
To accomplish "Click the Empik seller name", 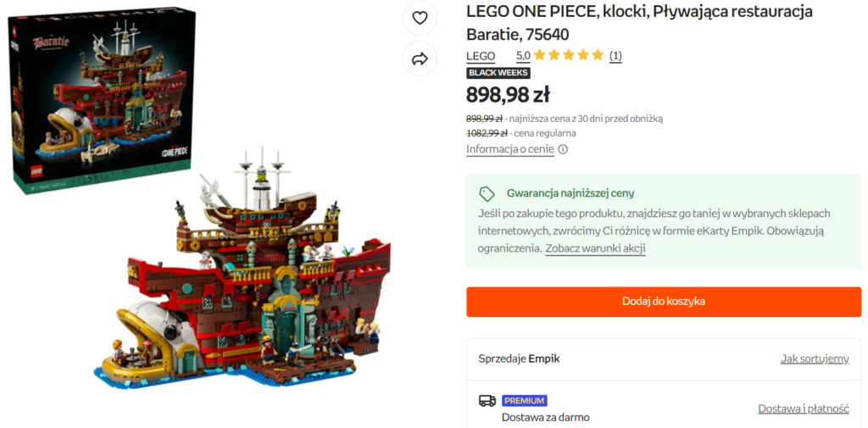I will 543,359.
